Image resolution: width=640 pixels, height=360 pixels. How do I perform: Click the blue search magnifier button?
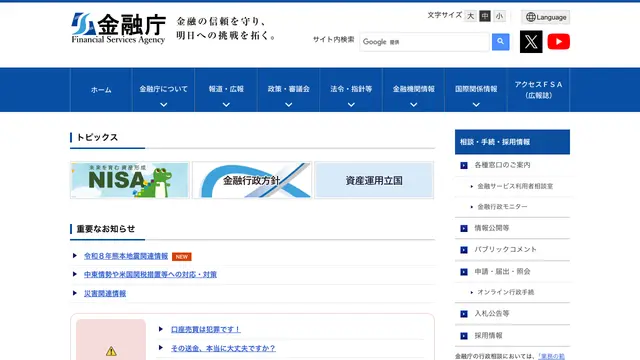coord(500,42)
